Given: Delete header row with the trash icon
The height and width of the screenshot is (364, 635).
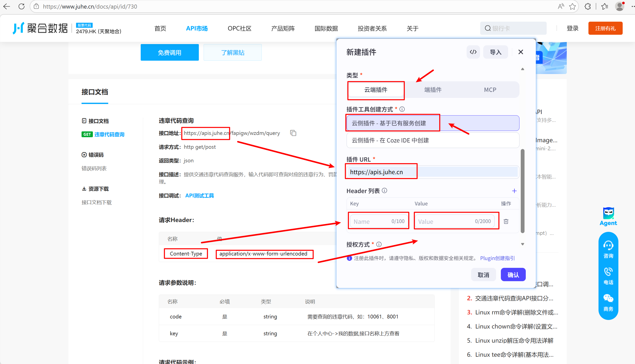Looking at the screenshot, I should coord(506,221).
